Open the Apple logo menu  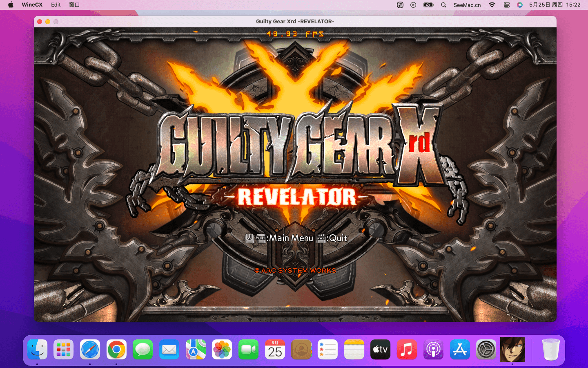11,5
